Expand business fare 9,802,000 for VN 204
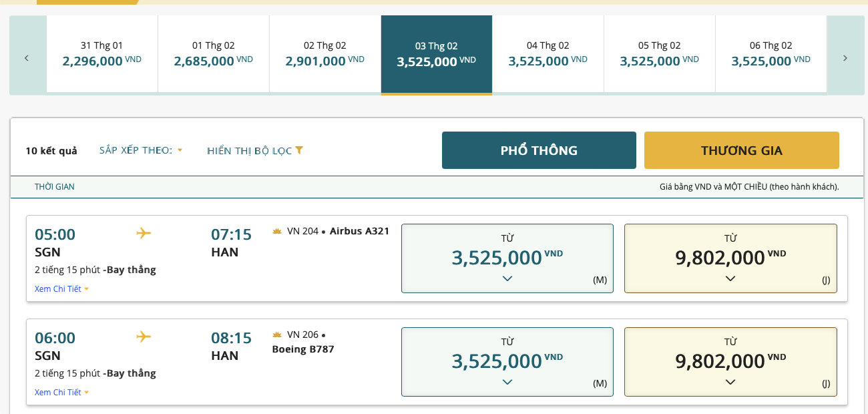 730,258
